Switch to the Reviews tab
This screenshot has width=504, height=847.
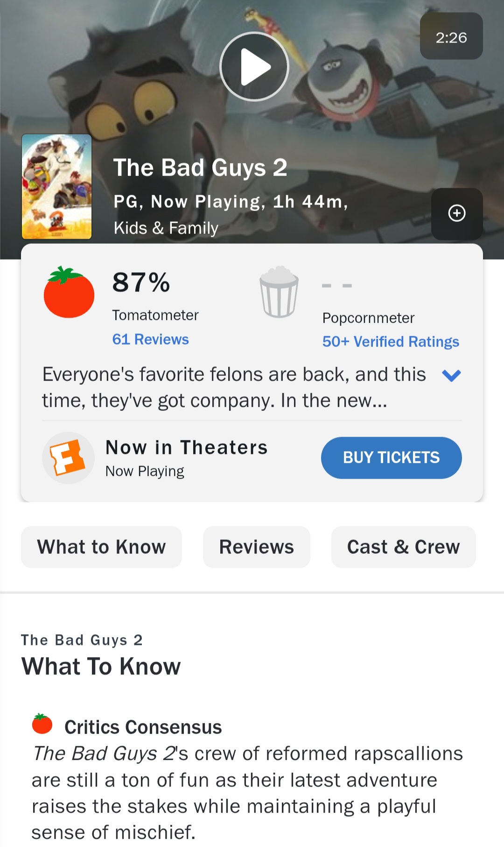256,547
